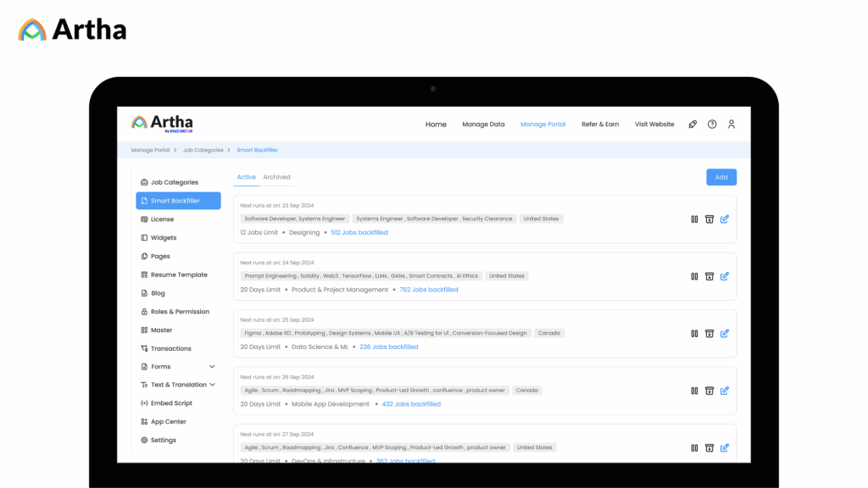868x488 pixels.
Task: Open 236 Jobs backfilled link
Action: (x=388, y=347)
